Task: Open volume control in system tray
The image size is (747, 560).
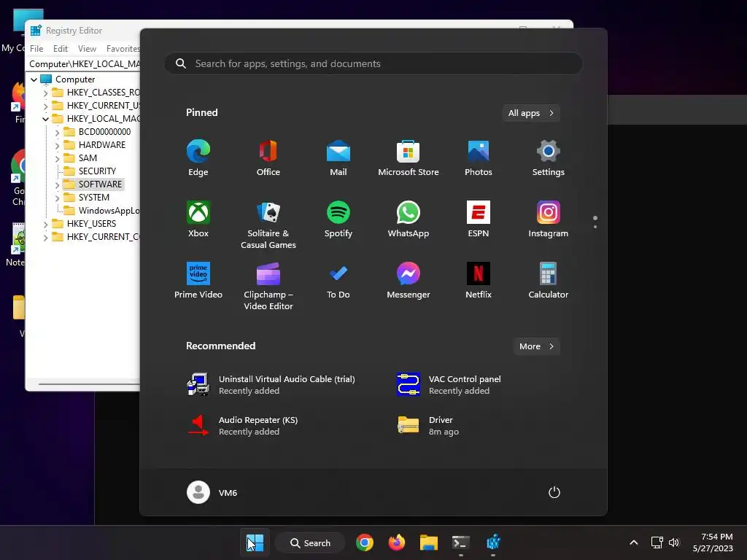Action: (x=674, y=542)
